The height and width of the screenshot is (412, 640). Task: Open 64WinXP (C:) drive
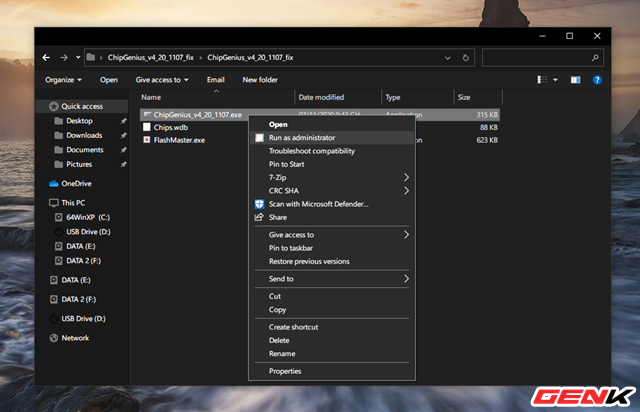click(88, 217)
